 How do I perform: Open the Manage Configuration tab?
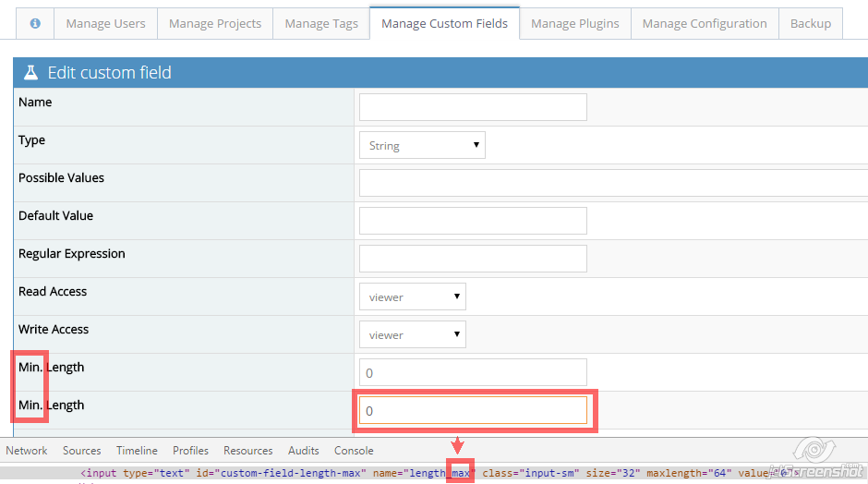coord(705,24)
